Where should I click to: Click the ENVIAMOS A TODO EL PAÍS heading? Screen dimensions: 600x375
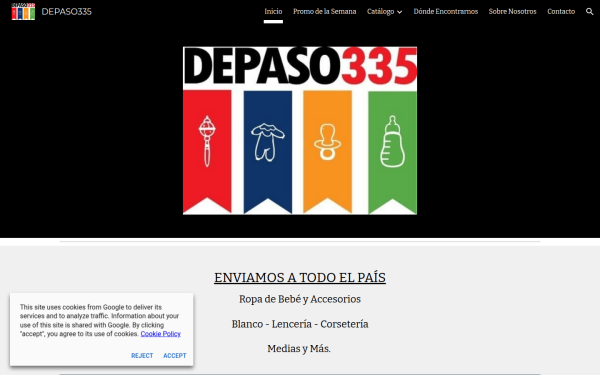tap(300, 277)
